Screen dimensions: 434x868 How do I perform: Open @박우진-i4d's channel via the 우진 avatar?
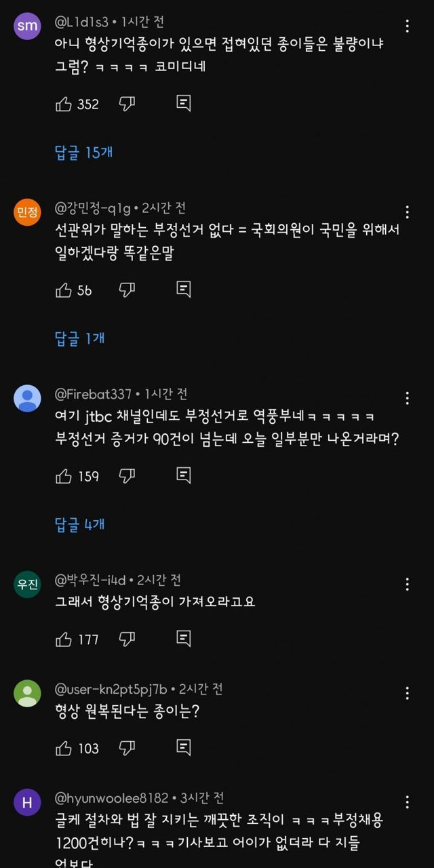point(27,584)
